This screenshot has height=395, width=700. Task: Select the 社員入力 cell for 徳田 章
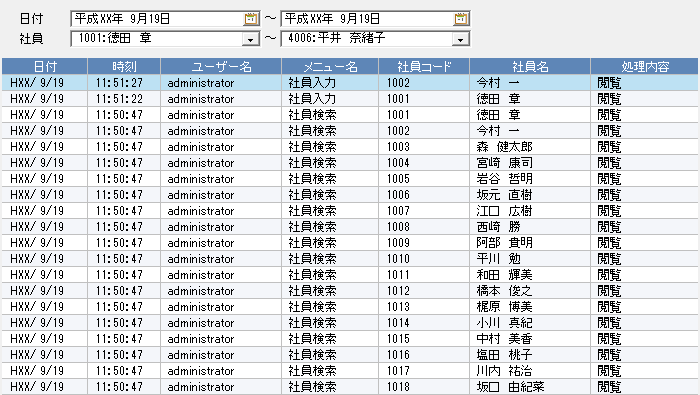tap(330, 99)
